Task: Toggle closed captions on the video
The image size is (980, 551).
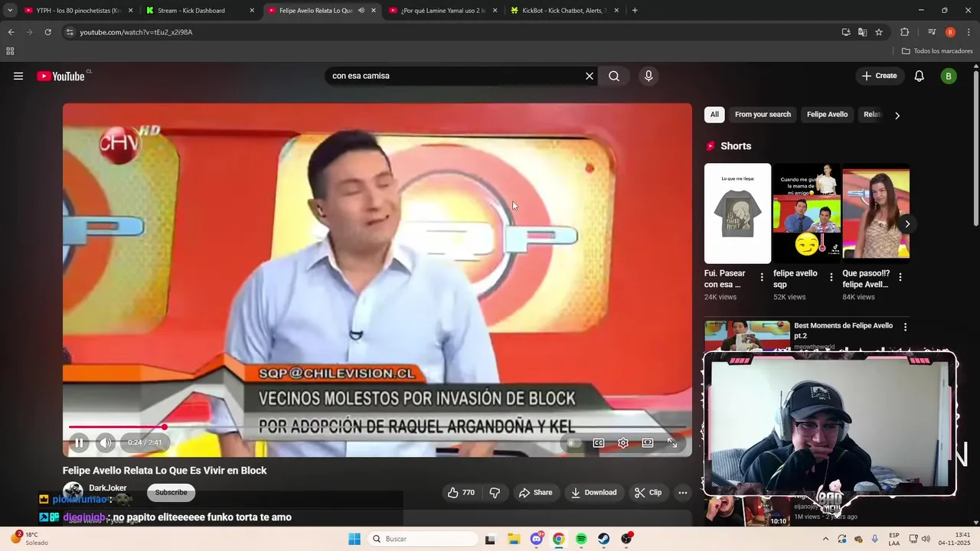Action: [599, 442]
